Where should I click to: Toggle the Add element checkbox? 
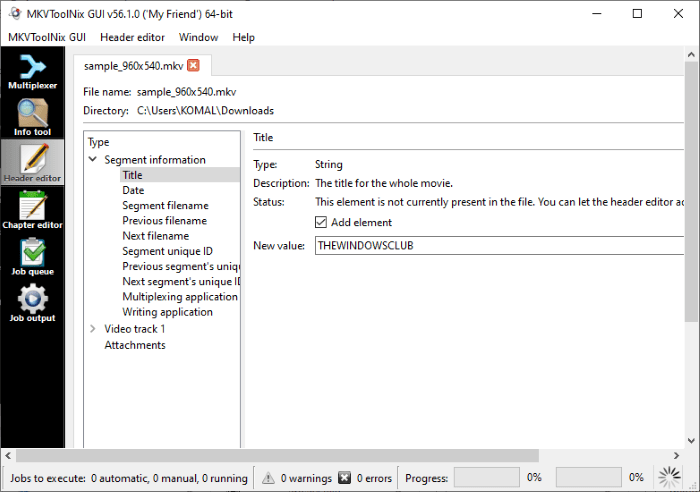(x=321, y=222)
